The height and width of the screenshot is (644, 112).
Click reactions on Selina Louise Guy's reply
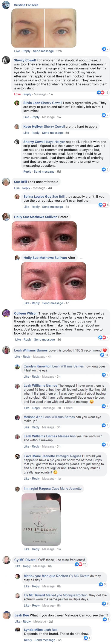pos(104,205)
